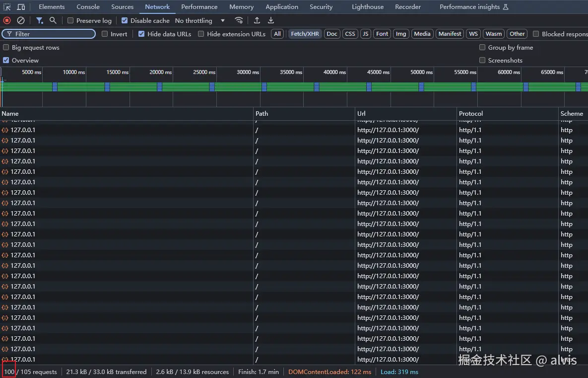Stop recording network log

click(7, 20)
